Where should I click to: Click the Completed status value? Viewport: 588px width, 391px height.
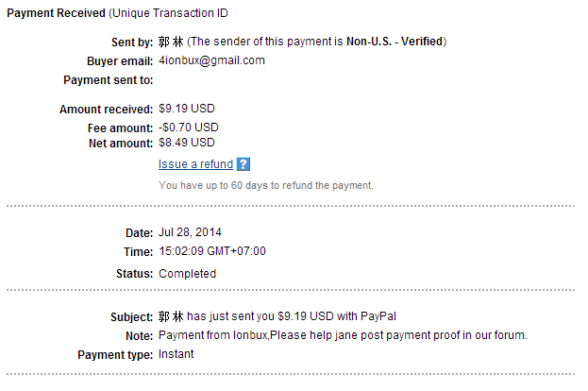click(187, 274)
